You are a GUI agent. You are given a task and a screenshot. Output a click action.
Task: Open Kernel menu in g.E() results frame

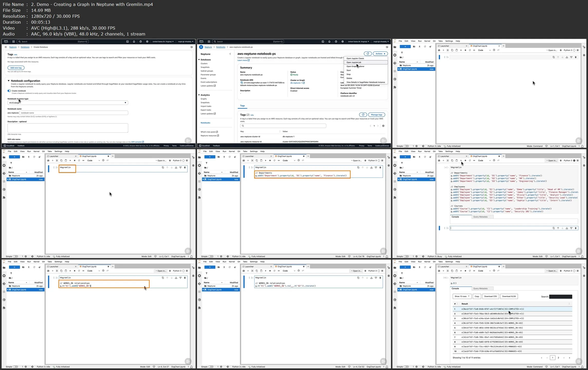pos(427,262)
